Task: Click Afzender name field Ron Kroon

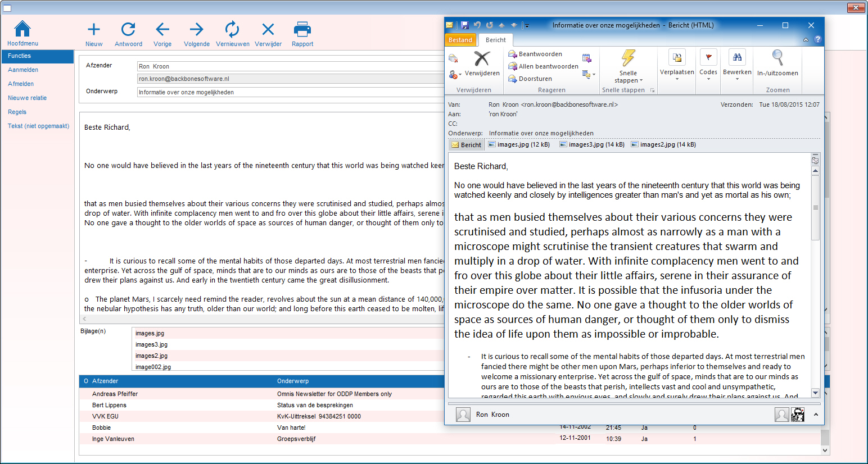Action: pyautogui.click(x=291, y=66)
